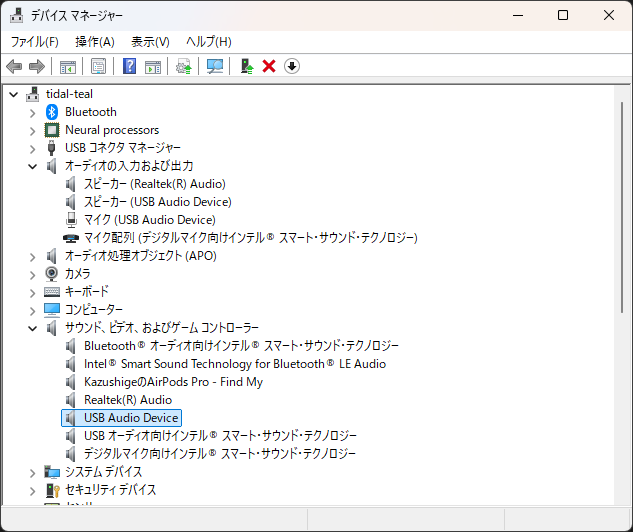Image resolution: width=633 pixels, height=532 pixels.
Task: Click the disable device down-arrow icon
Action: point(292,66)
